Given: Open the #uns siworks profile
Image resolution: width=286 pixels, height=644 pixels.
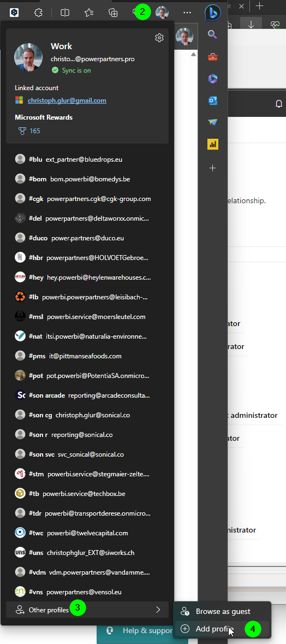Looking at the screenshot, I should click(x=87, y=552).
